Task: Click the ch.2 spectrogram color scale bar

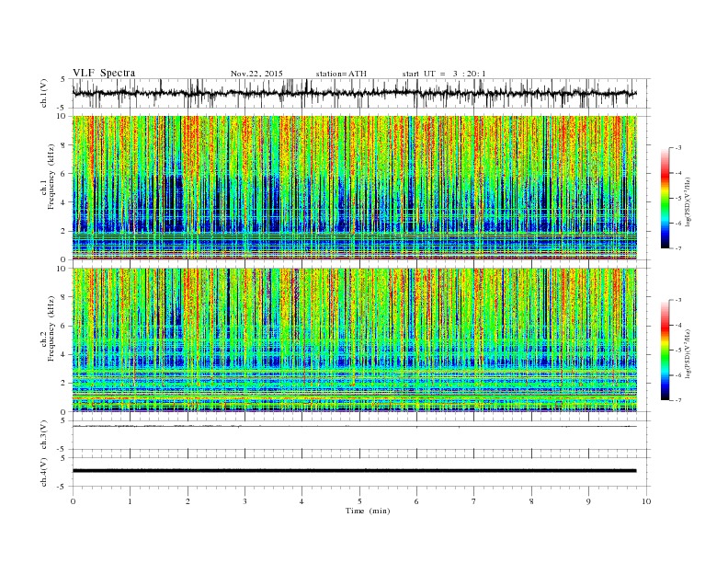Action: coord(665,350)
